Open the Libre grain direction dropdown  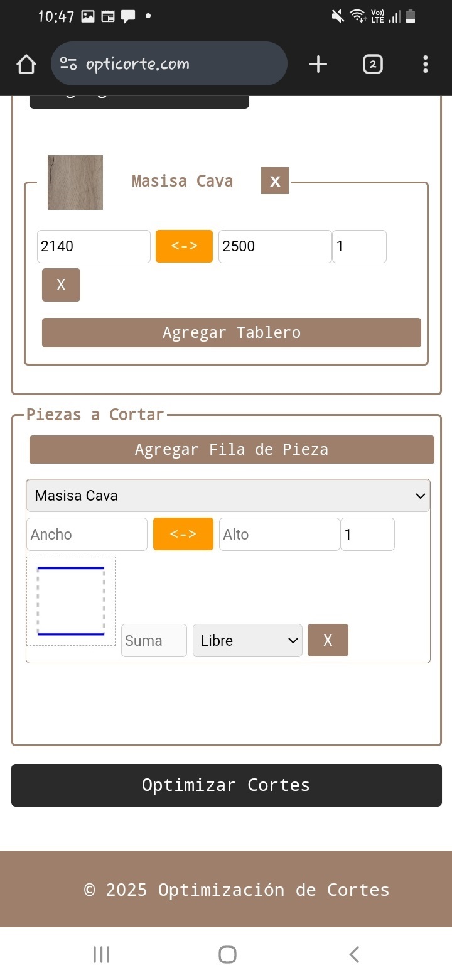pyautogui.click(x=247, y=640)
